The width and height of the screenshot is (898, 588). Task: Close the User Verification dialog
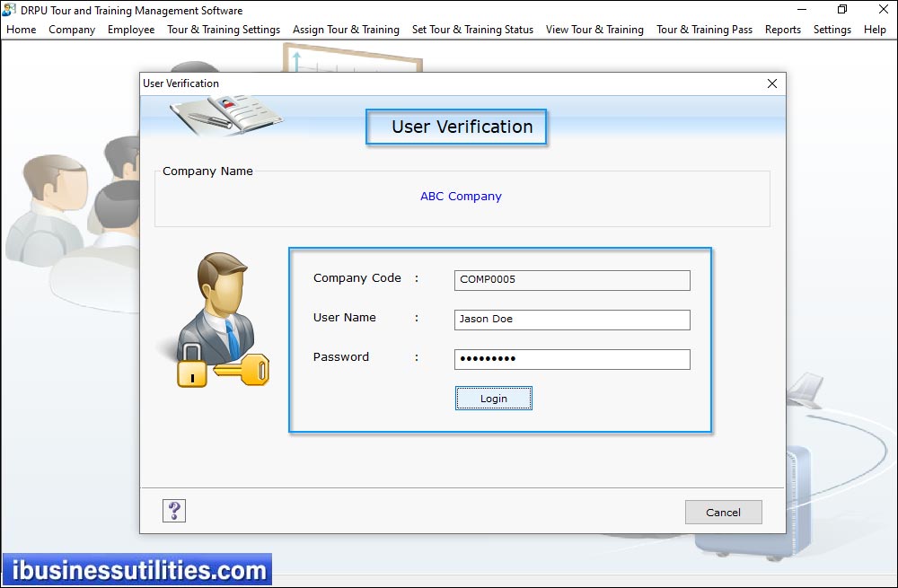coord(772,83)
